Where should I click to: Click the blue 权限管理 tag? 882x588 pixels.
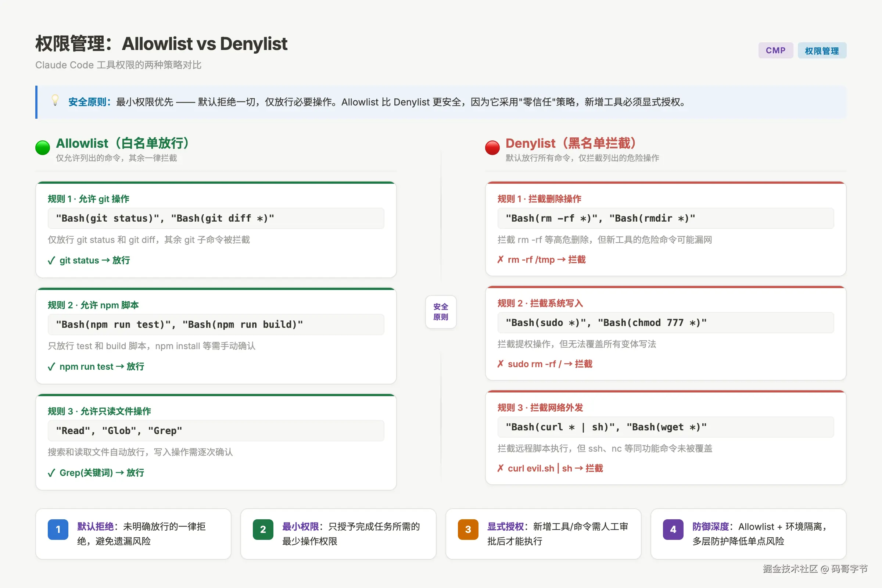[822, 51]
